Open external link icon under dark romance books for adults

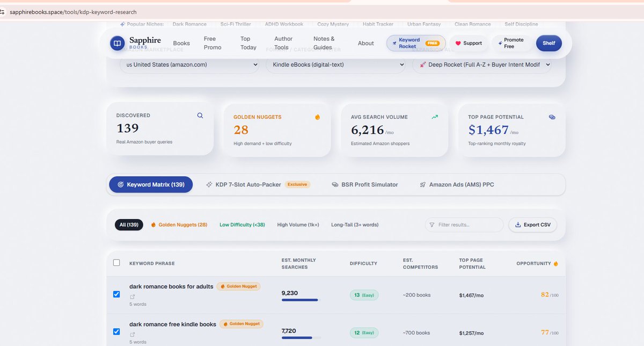[x=132, y=296]
